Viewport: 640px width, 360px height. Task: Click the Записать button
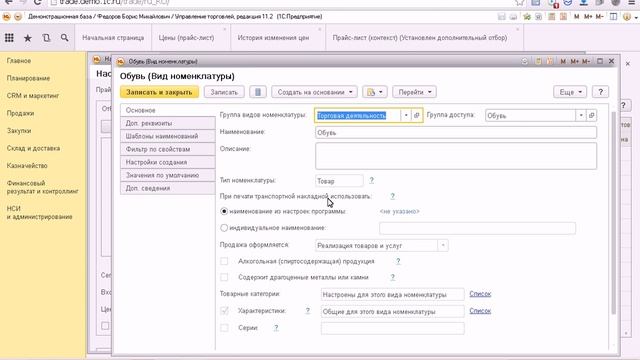(224, 92)
